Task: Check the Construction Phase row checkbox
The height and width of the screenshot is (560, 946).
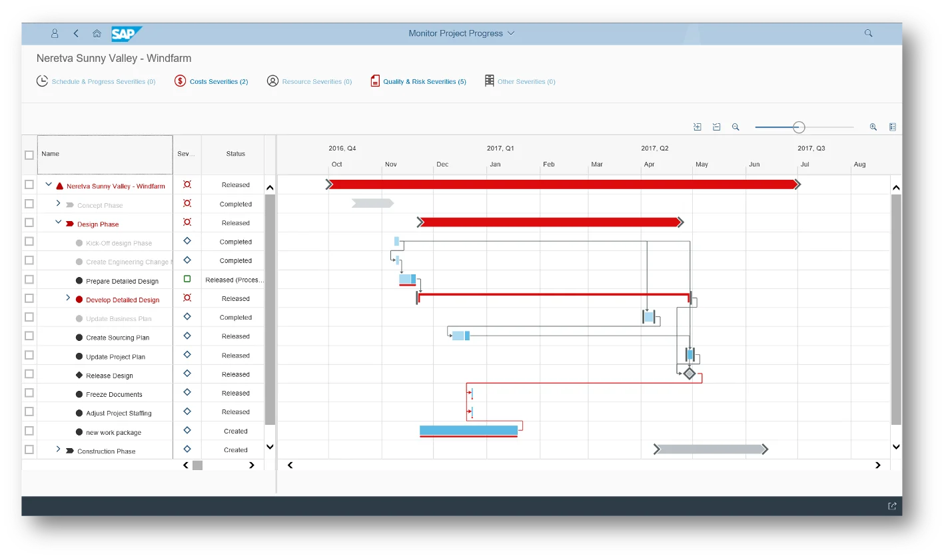Action: tap(29, 449)
